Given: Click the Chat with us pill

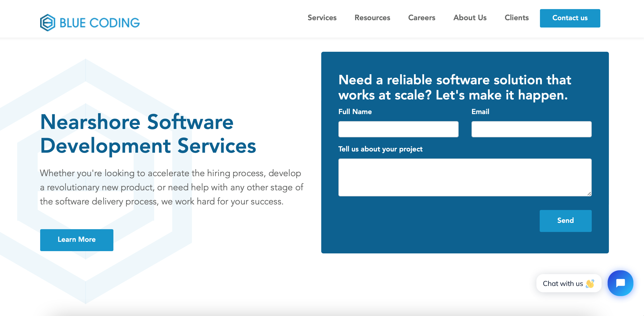Looking at the screenshot, I should click(568, 283).
